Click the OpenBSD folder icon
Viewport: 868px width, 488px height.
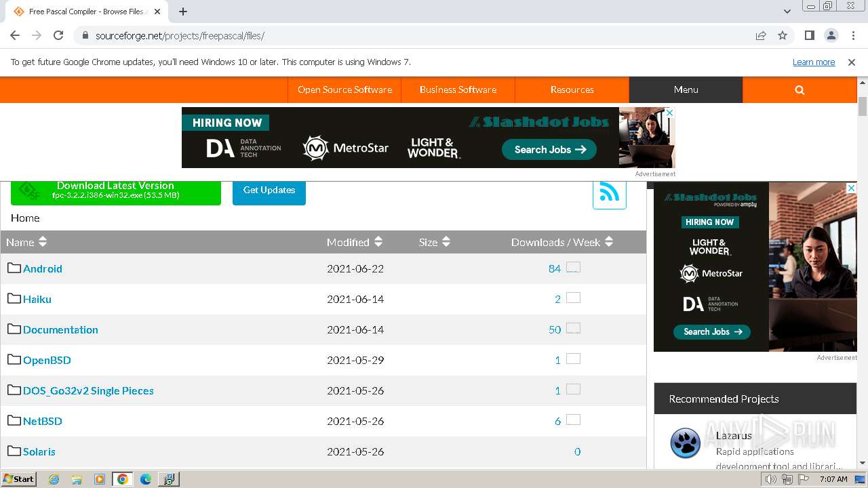pos(14,359)
